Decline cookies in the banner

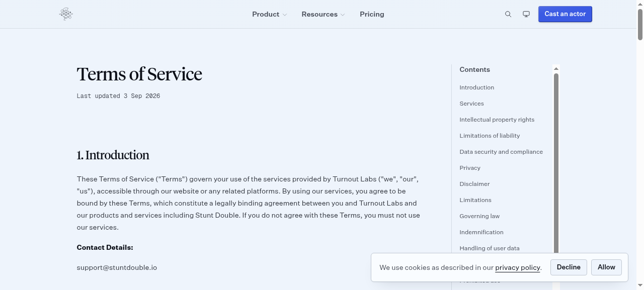tap(569, 267)
